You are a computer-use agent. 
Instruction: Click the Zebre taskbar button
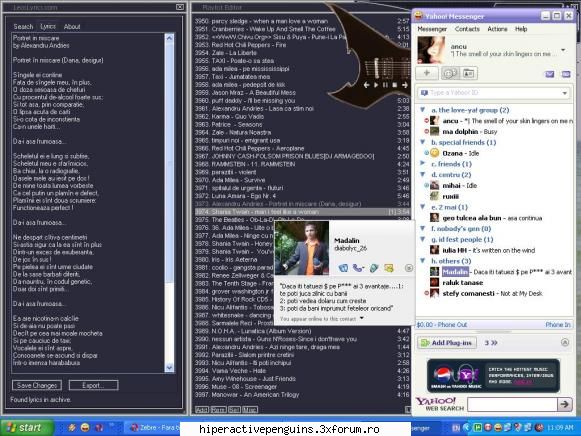(152, 428)
